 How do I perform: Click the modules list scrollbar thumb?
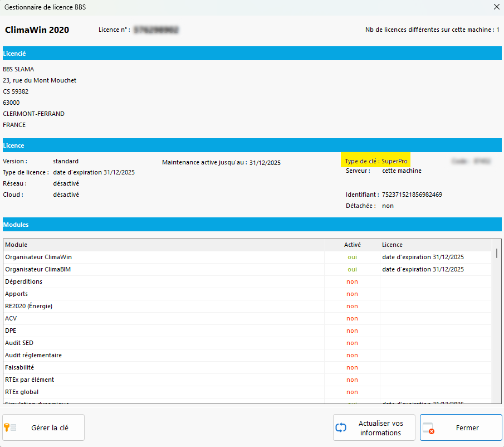[497, 253]
